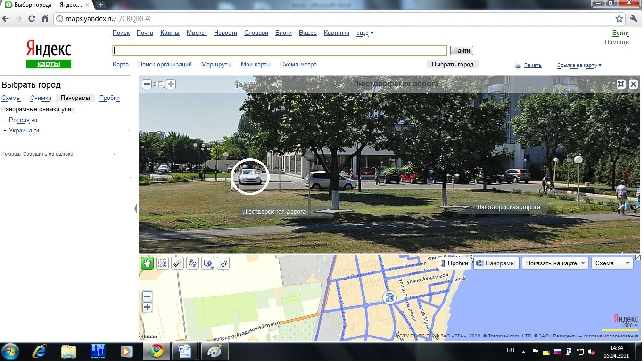Switch to the Снимки tab

(x=41, y=98)
